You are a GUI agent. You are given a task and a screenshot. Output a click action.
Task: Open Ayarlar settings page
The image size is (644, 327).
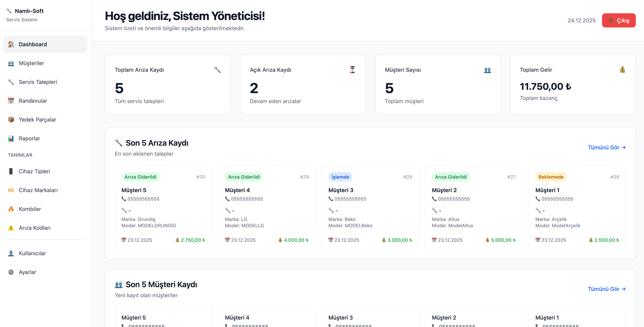pyautogui.click(x=45, y=272)
